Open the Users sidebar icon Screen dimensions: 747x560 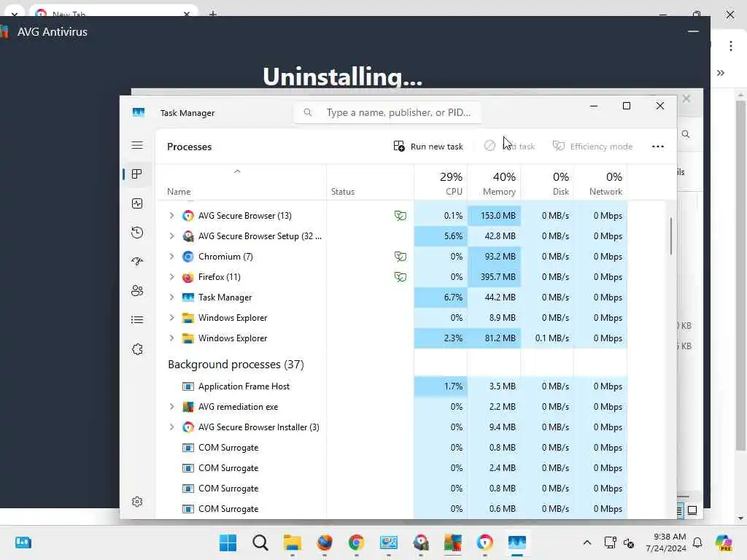[137, 290]
